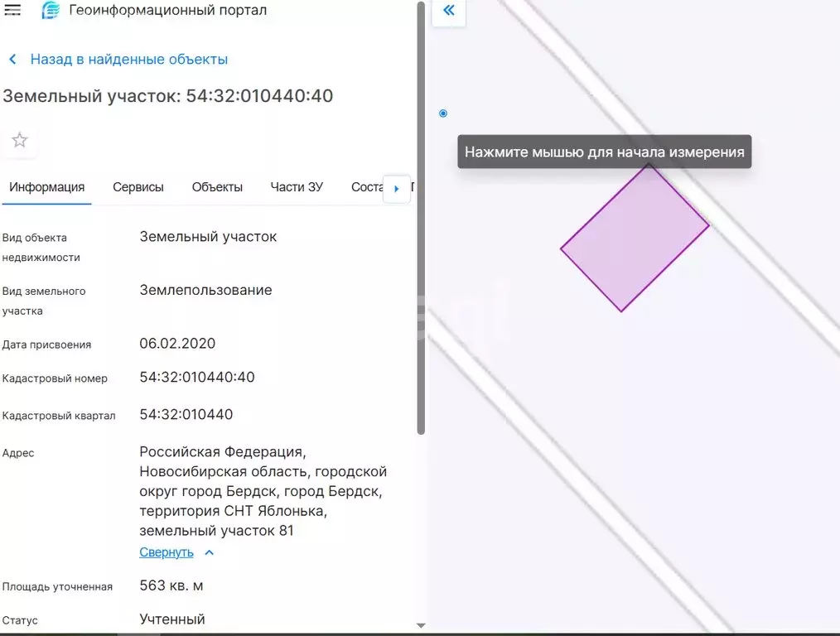Click the address text Российская Федерация
This screenshot has height=636, width=840.
(x=222, y=452)
